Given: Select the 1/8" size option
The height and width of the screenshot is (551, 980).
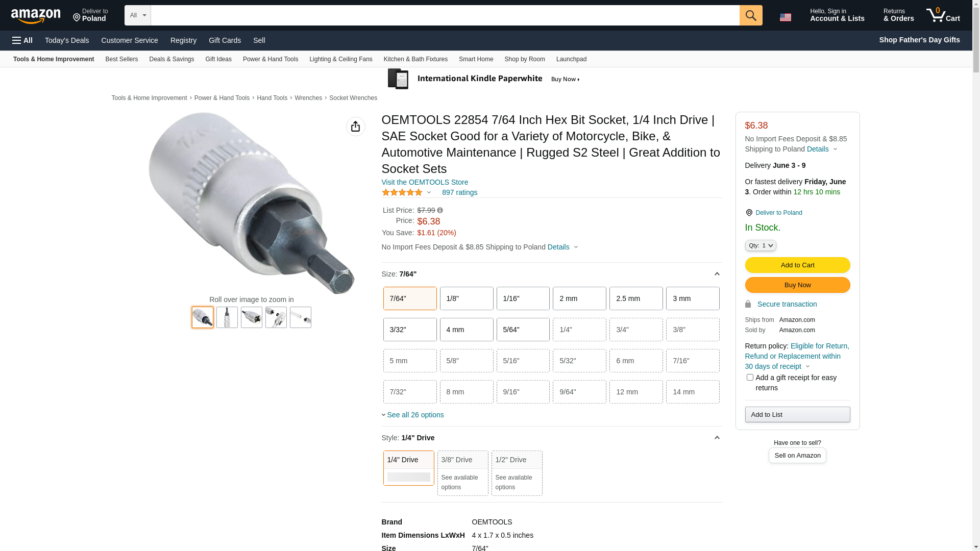Looking at the screenshot, I should tap(466, 298).
